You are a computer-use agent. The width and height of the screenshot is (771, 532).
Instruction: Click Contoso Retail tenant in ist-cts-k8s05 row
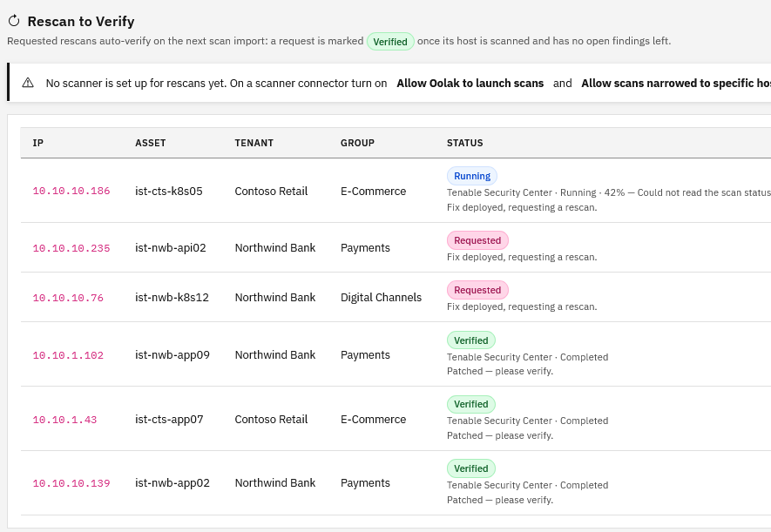[x=271, y=191]
